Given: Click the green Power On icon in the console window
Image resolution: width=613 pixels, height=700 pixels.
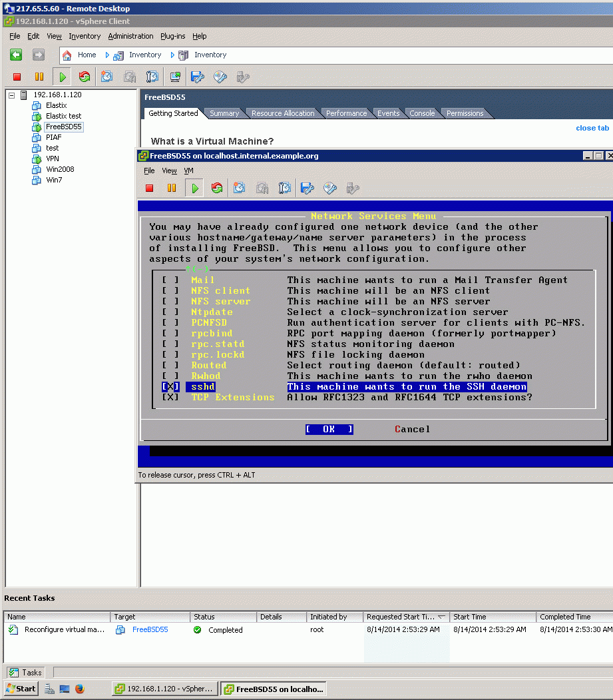Looking at the screenshot, I should point(195,188).
